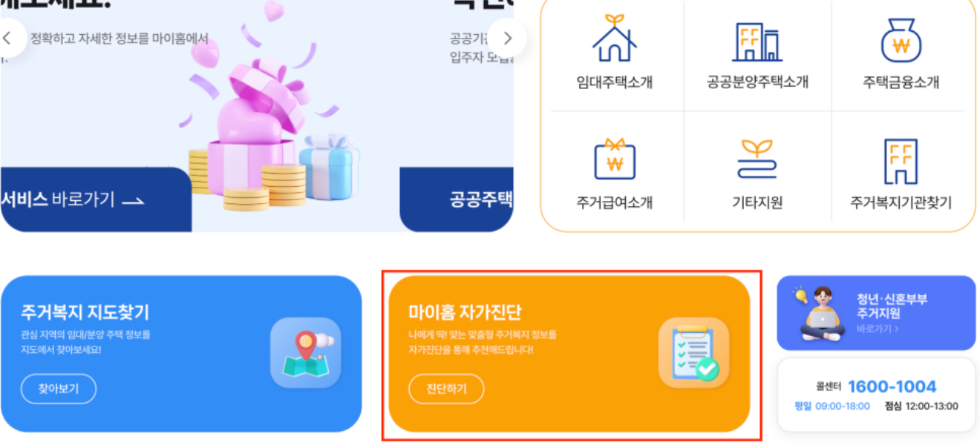Open the 임대주택소개 house icon
This screenshot has height=448, width=980.
614,39
